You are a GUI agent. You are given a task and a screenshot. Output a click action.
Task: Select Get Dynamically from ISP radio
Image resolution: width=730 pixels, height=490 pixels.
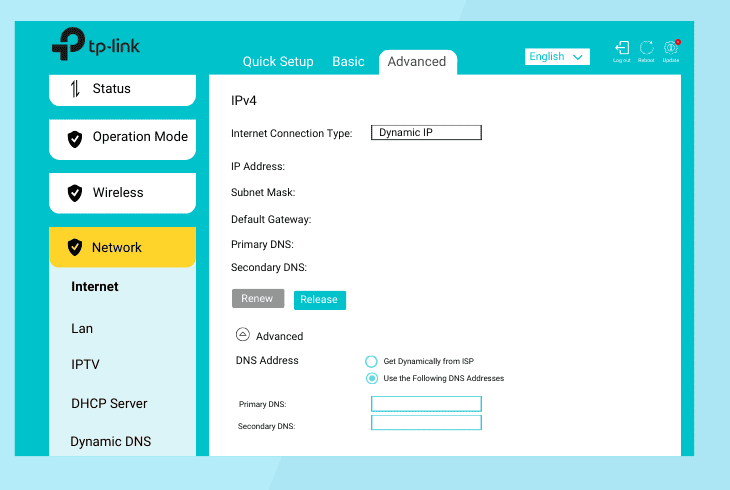(371, 361)
